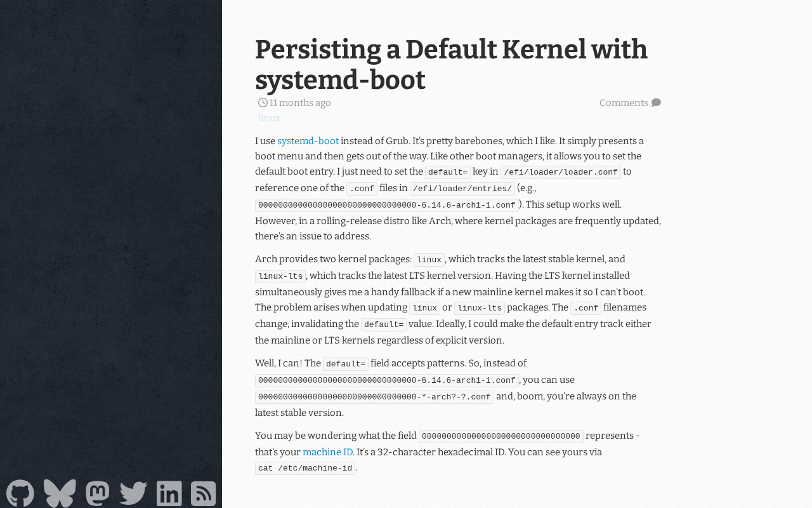Click the '11 months ago' timestamp

(300, 103)
